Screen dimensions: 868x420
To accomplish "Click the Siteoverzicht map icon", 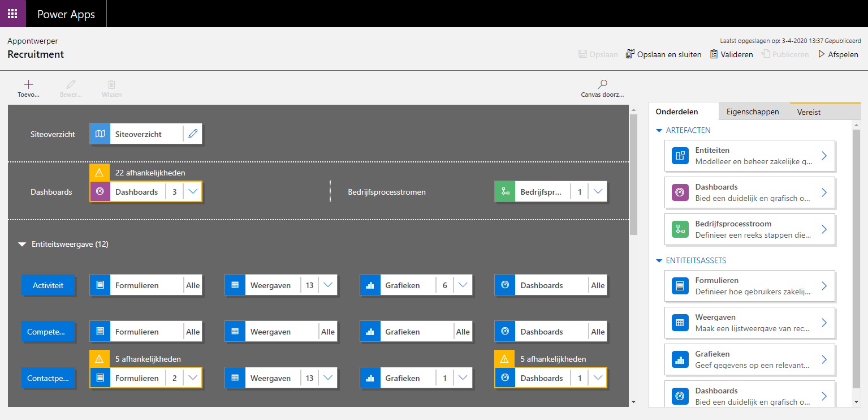I will click(100, 134).
